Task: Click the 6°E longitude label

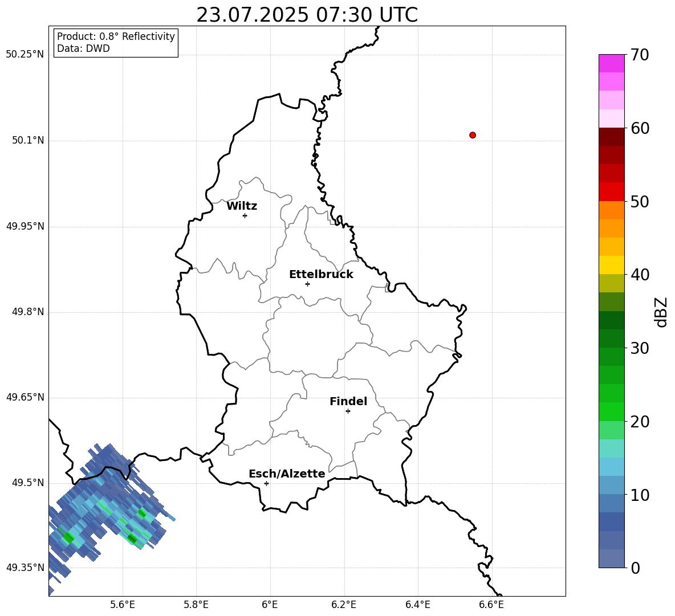Action: pos(270,605)
